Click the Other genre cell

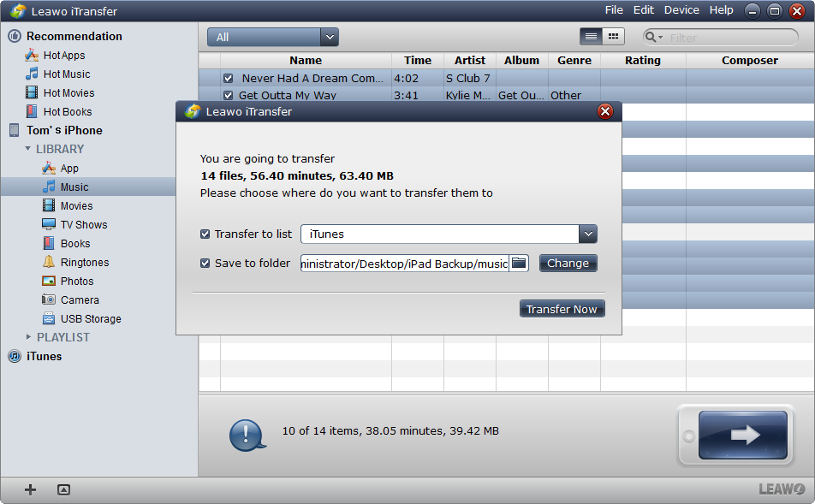click(574, 95)
